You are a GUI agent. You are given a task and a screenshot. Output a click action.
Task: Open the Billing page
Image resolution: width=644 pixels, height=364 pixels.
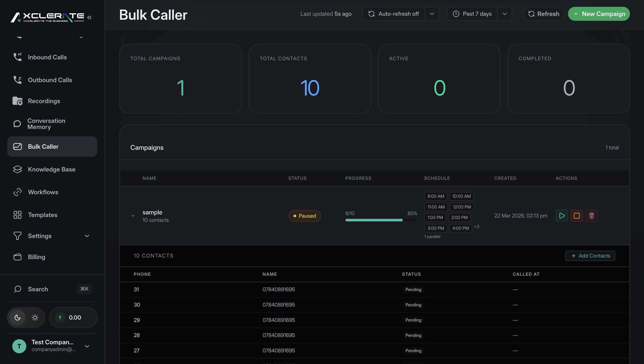pyautogui.click(x=36, y=257)
